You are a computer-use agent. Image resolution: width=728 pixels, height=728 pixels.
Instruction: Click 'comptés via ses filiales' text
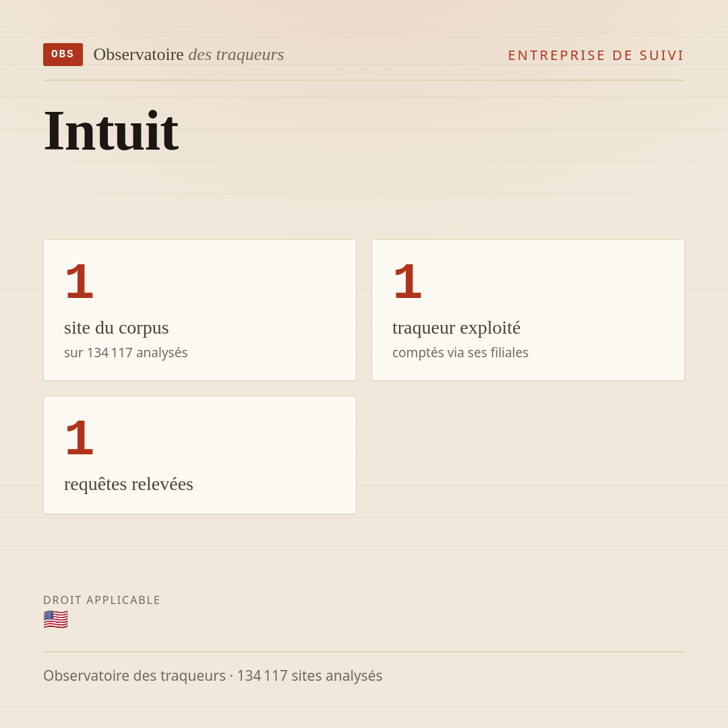tap(460, 353)
